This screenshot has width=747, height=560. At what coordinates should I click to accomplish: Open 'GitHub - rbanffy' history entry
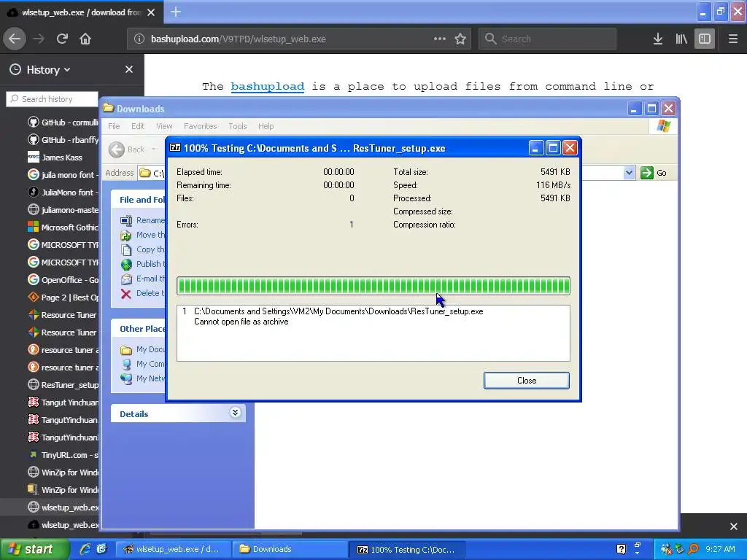coord(63,140)
